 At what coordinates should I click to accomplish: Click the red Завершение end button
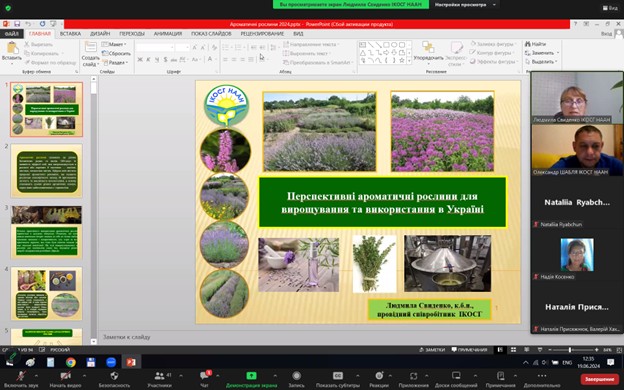coord(600,379)
